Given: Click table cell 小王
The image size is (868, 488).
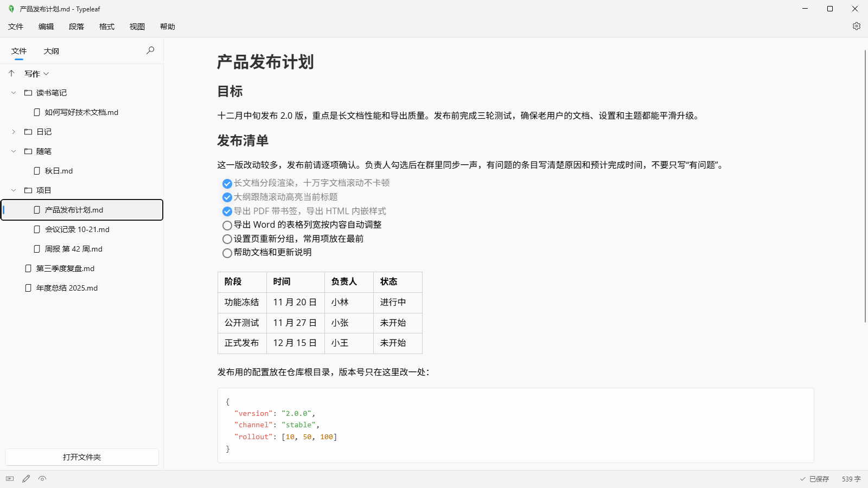Looking at the screenshot, I should 349,343.
